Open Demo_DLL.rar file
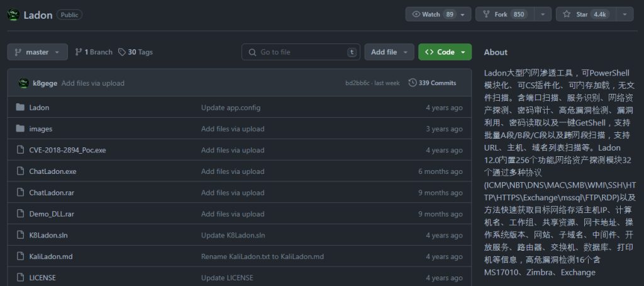 [x=52, y=214]
